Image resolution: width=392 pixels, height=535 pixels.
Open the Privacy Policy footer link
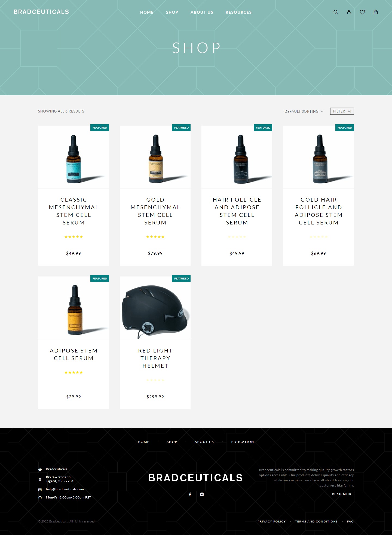(271, 521)
